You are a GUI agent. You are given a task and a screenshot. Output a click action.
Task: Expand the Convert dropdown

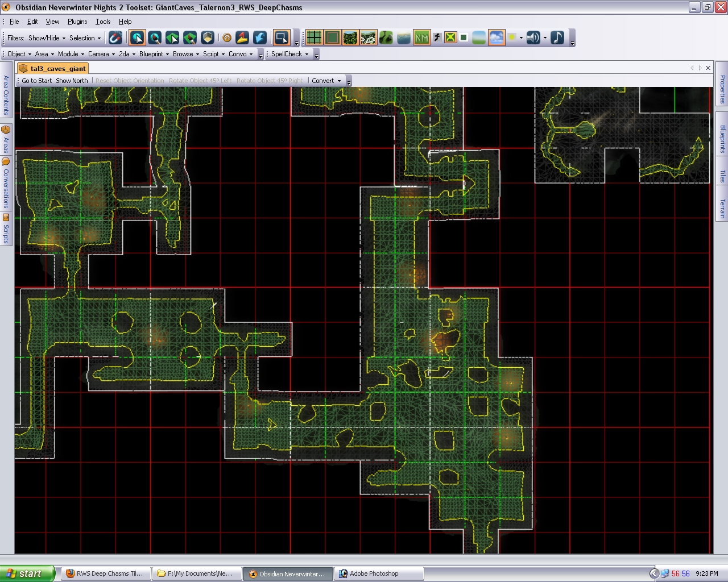coord(326,81)
